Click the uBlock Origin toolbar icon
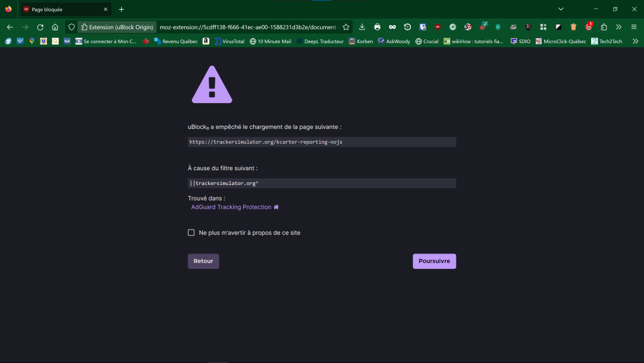The height and width of the screenshot is (363, 644). tap(437, 27)
